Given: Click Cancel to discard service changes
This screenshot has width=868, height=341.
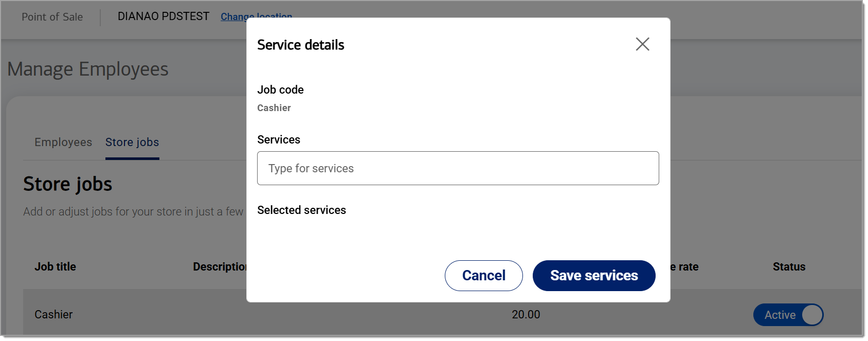Looking at the screenshot, I should 483,275.
